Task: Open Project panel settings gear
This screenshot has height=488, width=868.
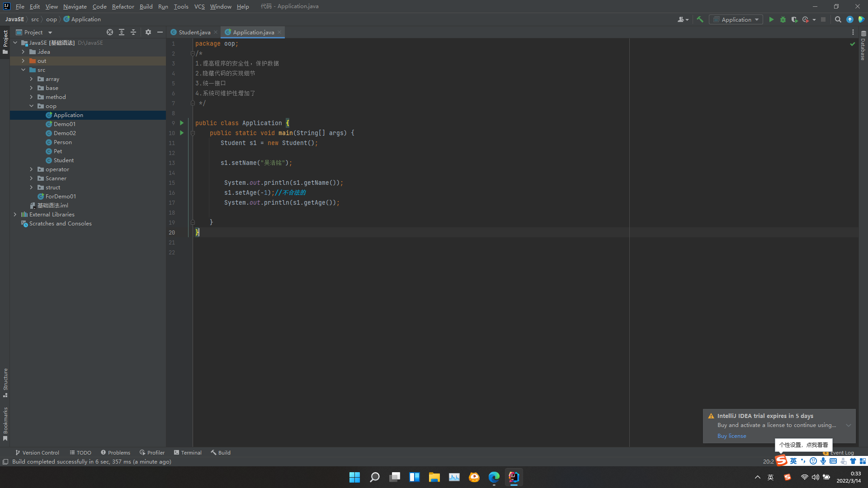Action: click(148, 32)
